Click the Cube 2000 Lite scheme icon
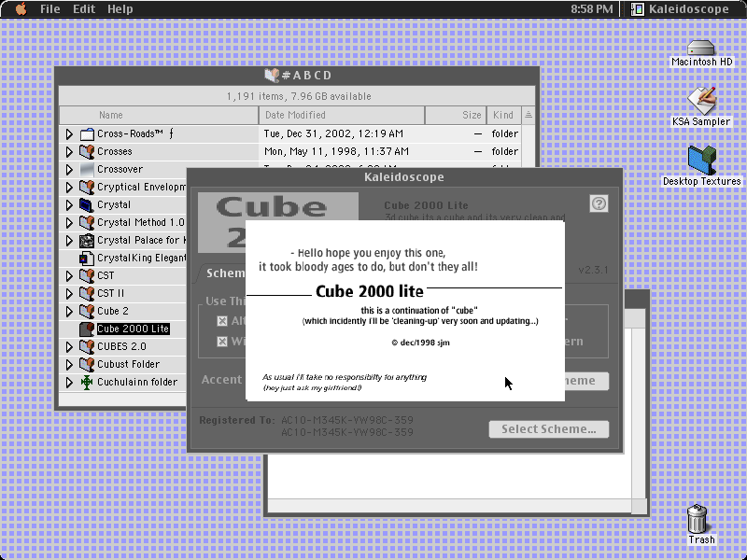 [x=87, y=329]
